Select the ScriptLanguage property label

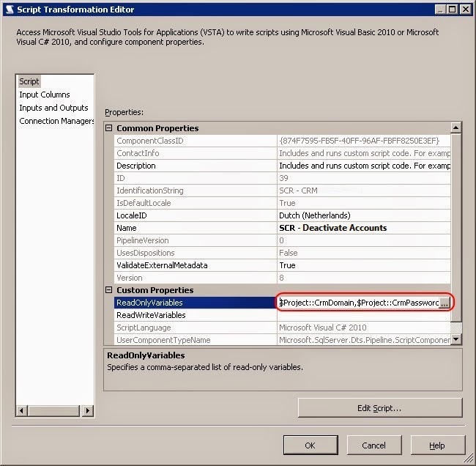(x=144, y=328)
